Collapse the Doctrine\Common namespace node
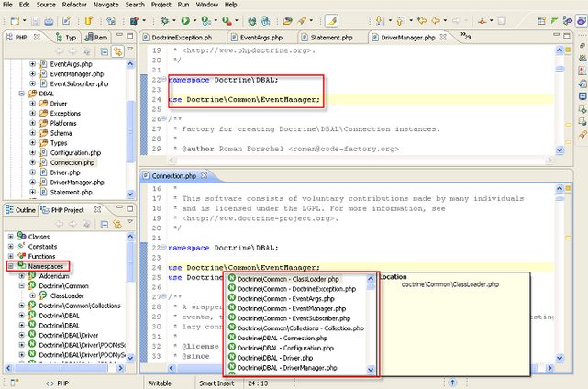Viewport: 588px width, 389px height. click(22, 286)
